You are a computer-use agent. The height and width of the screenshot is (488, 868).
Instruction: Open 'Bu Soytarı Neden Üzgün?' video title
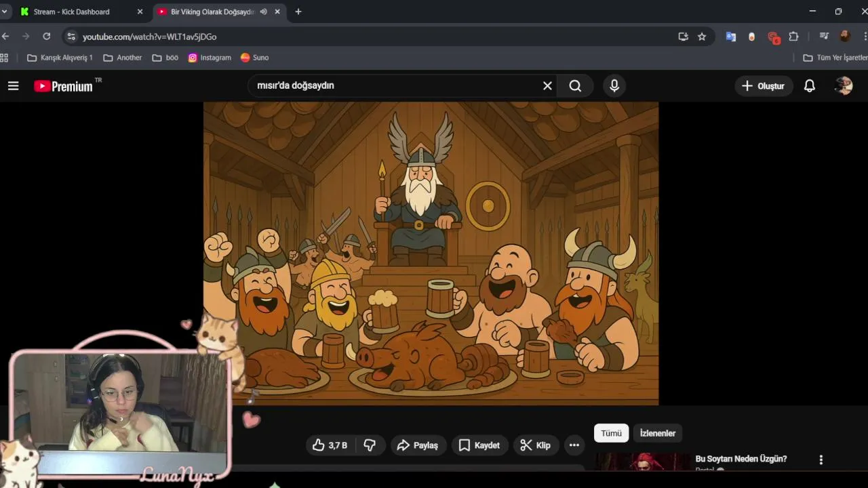(x=741, y=459)
